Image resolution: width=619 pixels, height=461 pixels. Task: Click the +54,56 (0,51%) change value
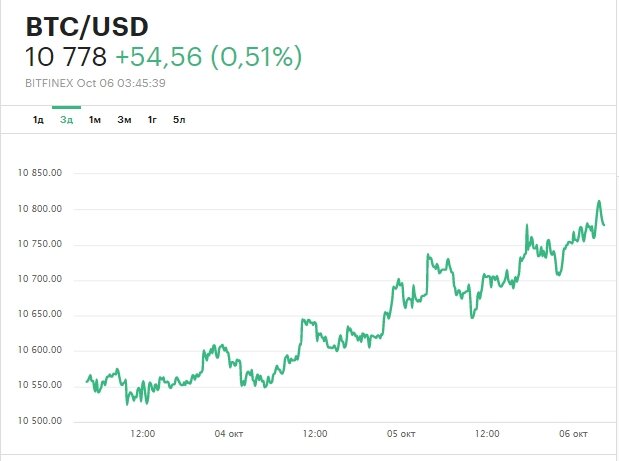[209, 58]
